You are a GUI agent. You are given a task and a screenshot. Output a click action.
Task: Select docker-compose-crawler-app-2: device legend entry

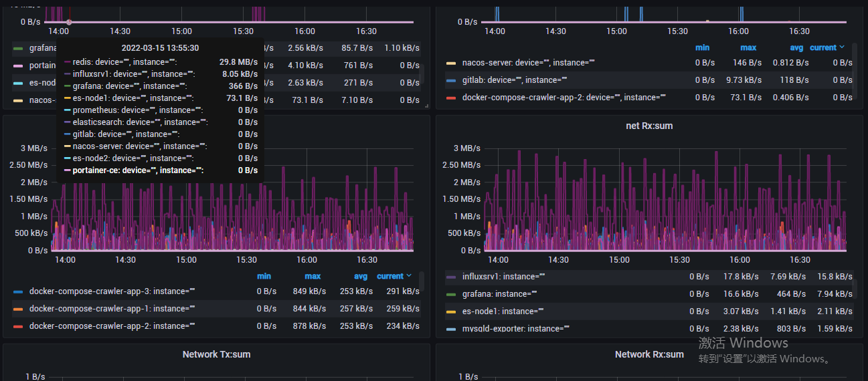pos(564,97)
